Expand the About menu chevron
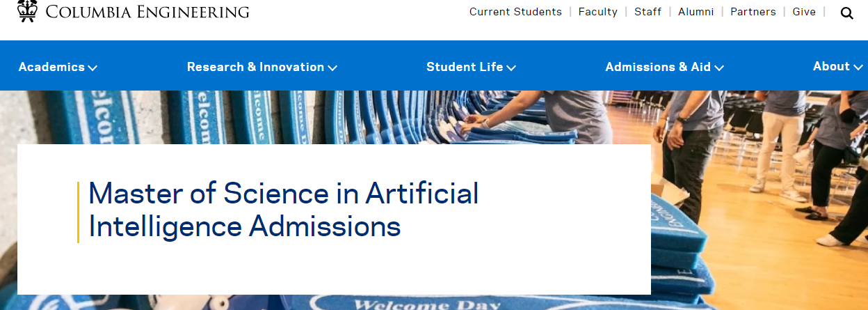868x310 pixels. click(x=858, y=67)
